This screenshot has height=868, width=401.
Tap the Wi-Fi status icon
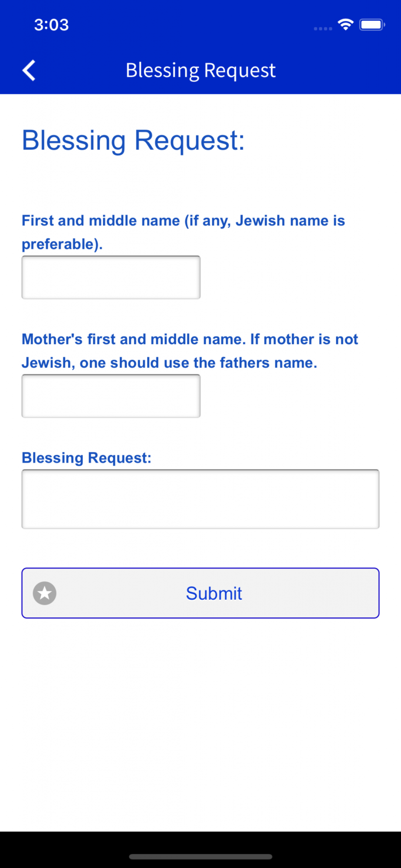coord(345,25)
